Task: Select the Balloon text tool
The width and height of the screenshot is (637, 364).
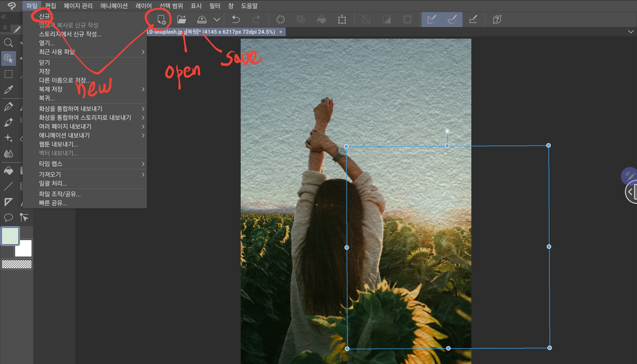Action: point(8,217)
